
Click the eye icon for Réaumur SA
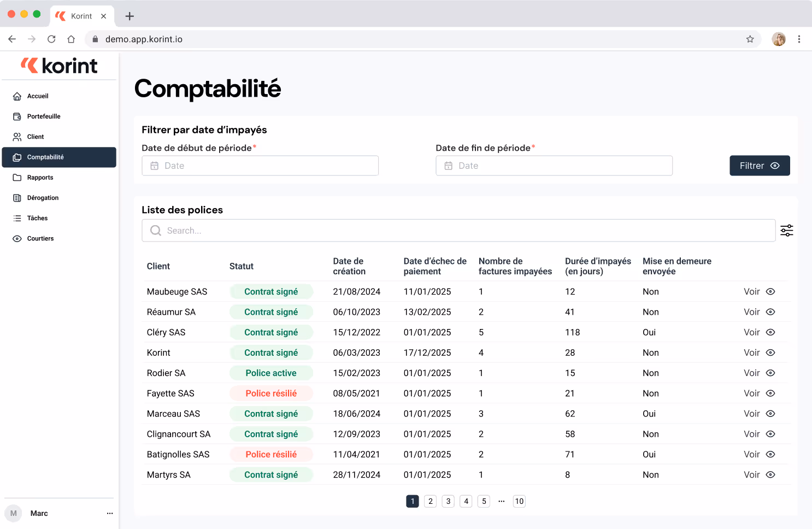pyautogui.click(x=770, y=312)
